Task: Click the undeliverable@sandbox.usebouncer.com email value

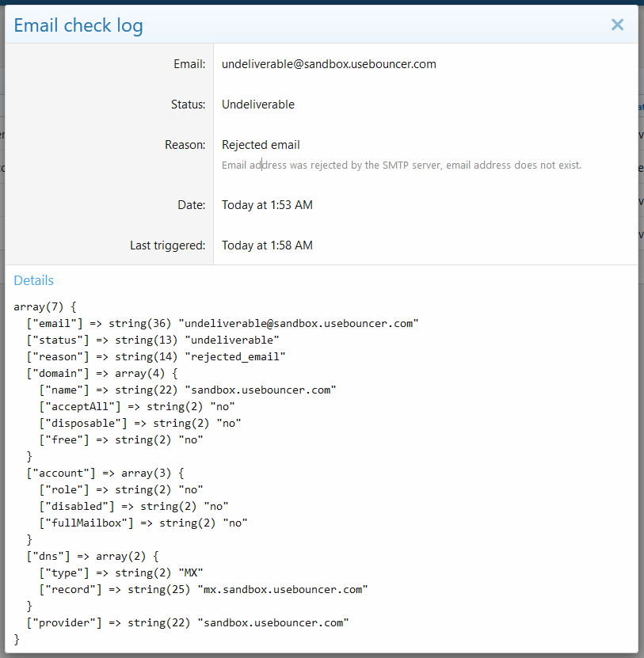Action: (x=329, y=64)
